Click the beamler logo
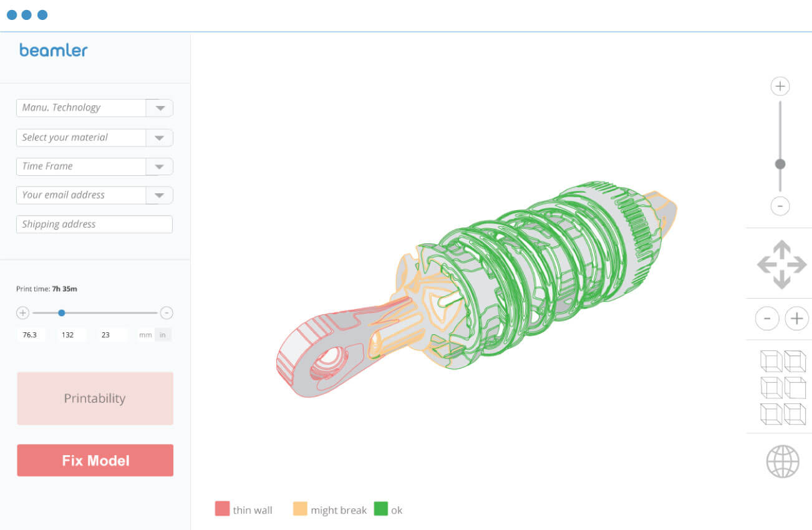Screen dimensions: 812x530 [x=54, y=51]
